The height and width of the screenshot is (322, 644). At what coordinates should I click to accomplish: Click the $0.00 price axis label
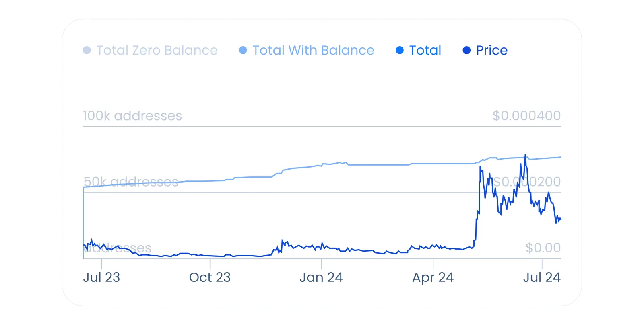pos(543,248)
